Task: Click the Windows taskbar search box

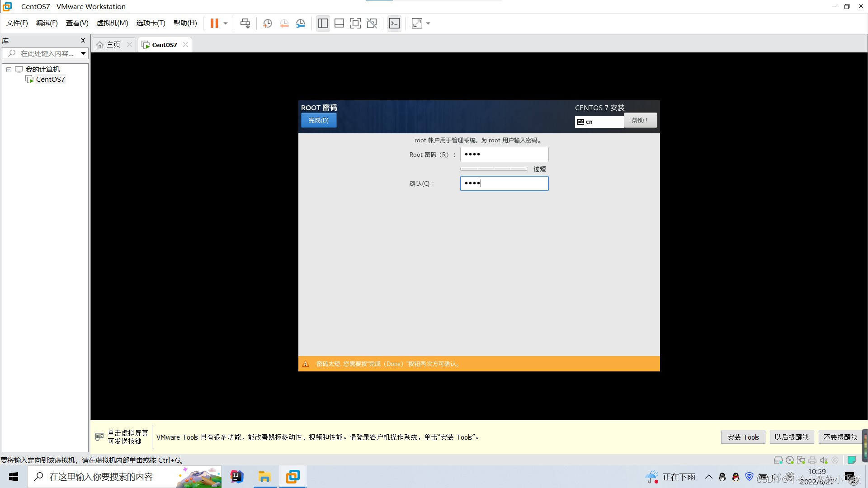Action: point(124,477)
